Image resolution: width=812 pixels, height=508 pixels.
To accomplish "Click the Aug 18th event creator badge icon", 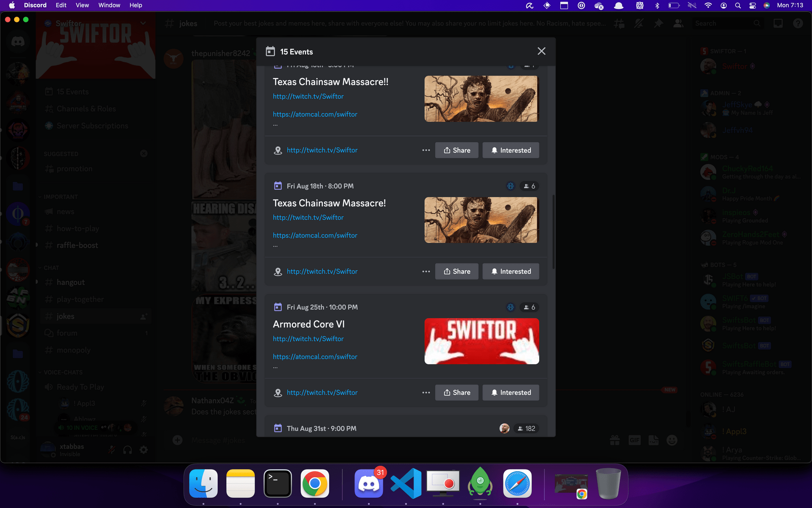I will coord(511,186).
